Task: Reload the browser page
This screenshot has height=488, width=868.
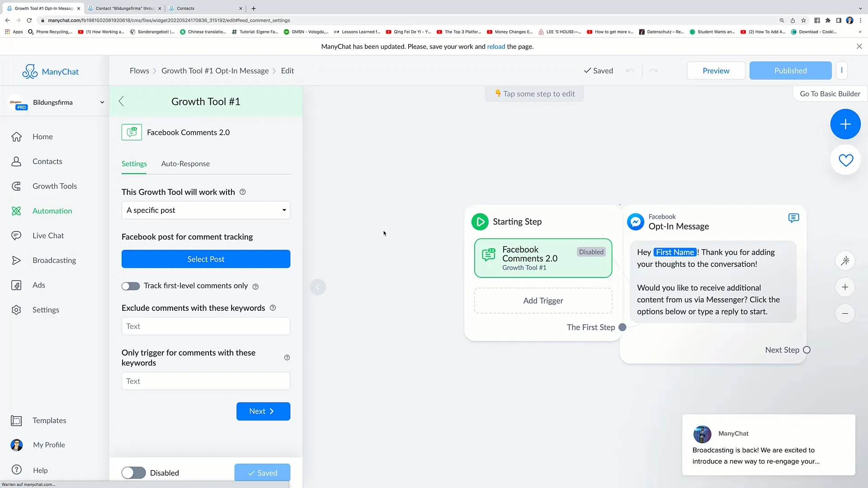Action: pos(29,20)
